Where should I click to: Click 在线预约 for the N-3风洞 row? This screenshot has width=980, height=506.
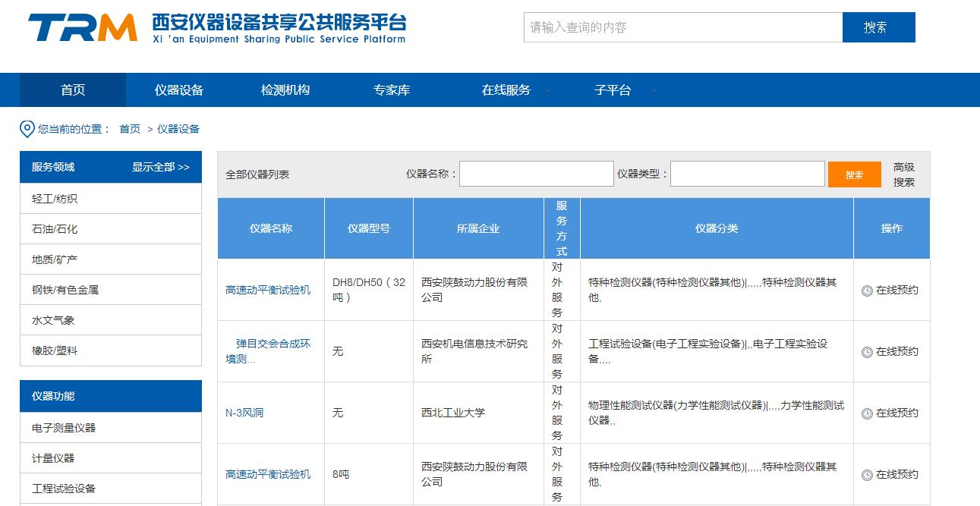[896, 413]
